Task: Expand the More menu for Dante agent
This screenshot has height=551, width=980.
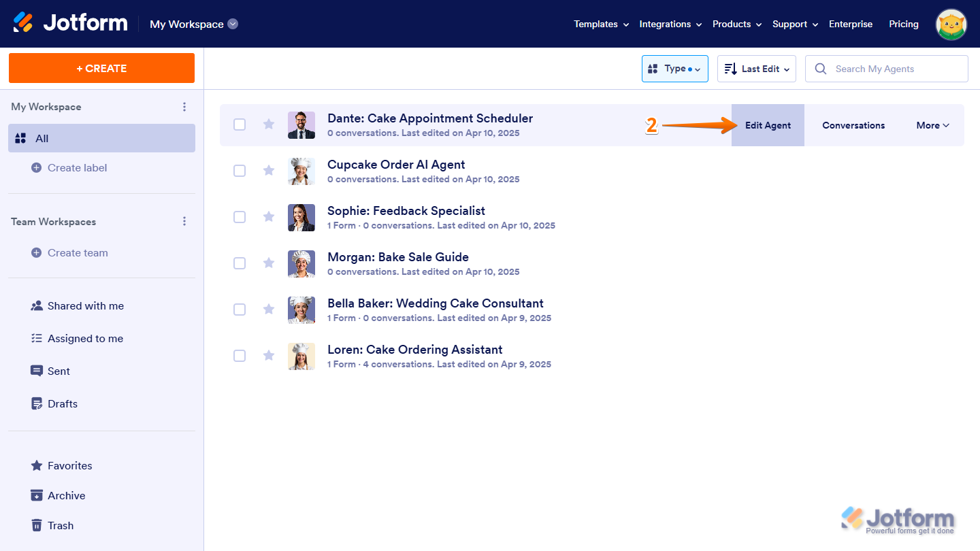Action: coord(932,125)
